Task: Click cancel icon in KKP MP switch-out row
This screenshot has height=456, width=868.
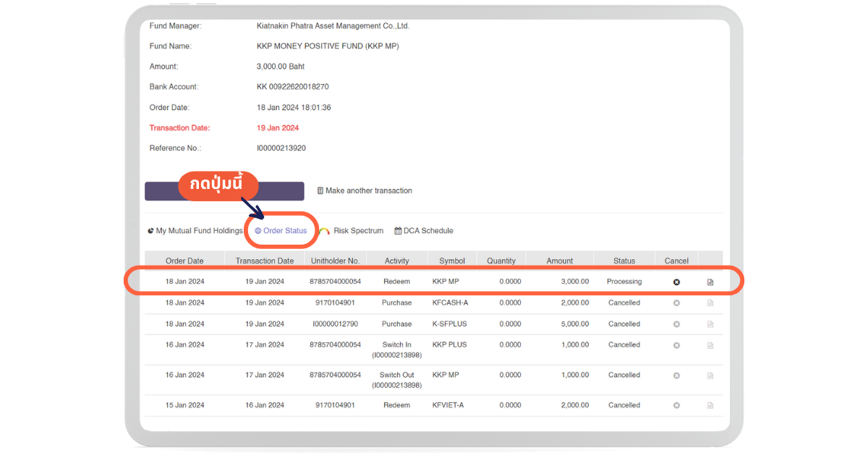Action: pos(676,376)
